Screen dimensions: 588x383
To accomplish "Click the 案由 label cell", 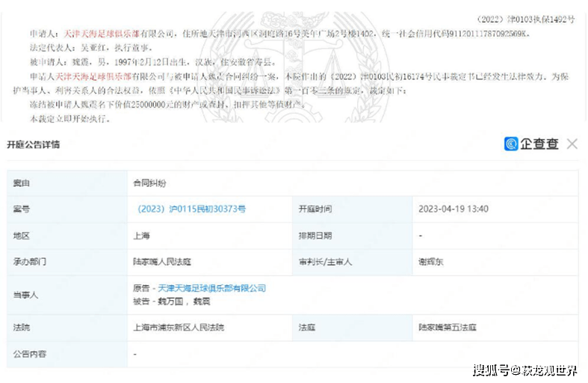I will (67, 183).
